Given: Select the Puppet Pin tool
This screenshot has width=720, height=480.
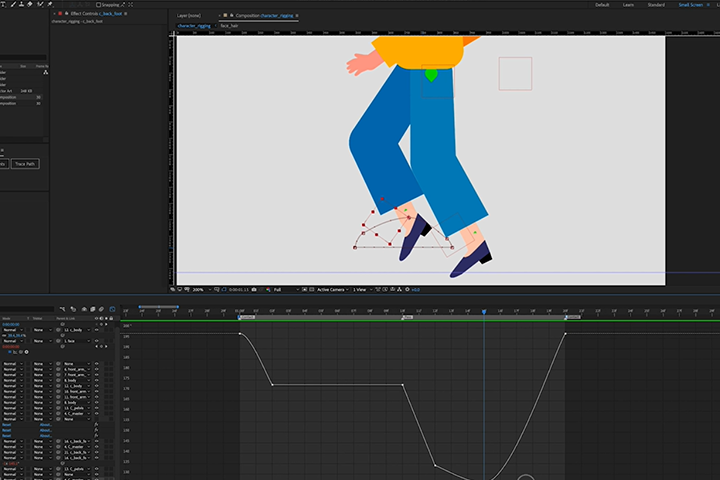Looking at the screenshot, I should (x=50, y=5).
